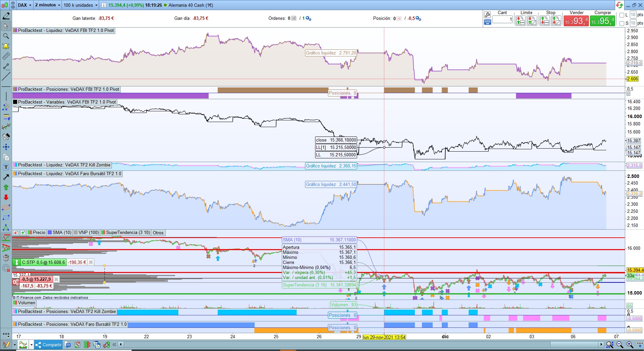The width and height of the screenshot is (644, 351).
Task: Click the indicator chart icon in bottom toolbar
Action: coord(23,345)
